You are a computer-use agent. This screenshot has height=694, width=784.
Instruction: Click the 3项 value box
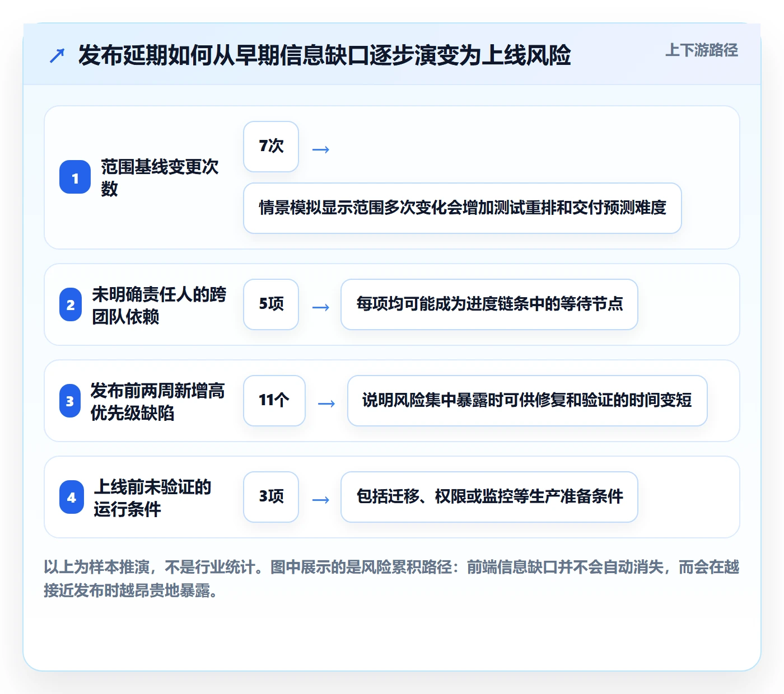pyautogui.click(x=271, y=497)
